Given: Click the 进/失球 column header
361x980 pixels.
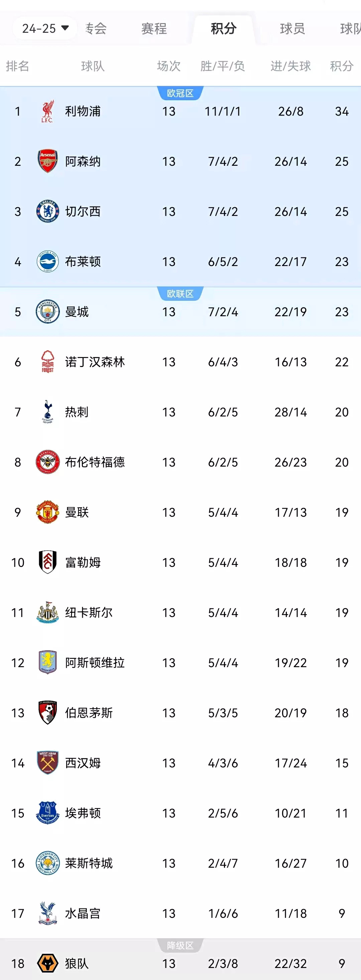Looking at the screenshot, I should click(x=290, y=66).
